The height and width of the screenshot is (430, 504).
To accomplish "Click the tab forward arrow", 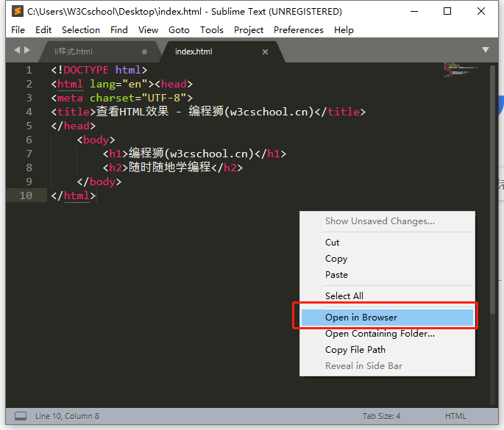I will [27, 50].
